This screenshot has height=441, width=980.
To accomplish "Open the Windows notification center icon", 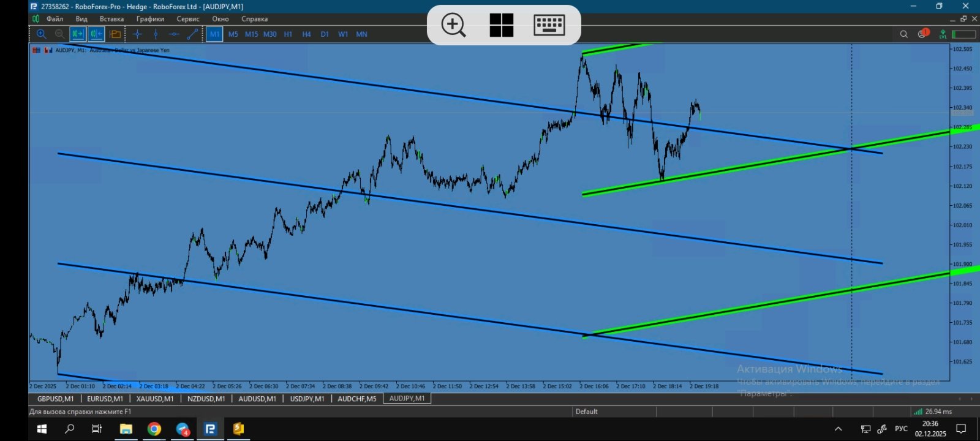I will pyautogui.click(x=962, y=429).
